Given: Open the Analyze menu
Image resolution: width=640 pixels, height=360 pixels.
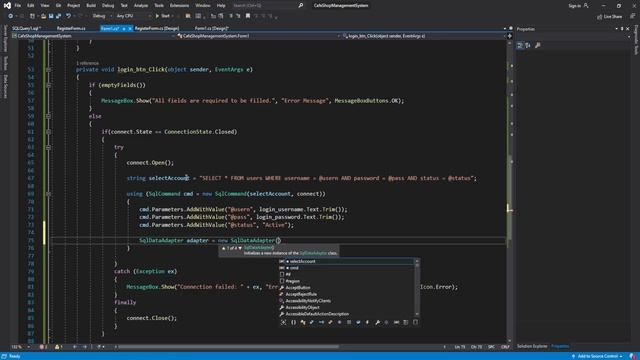Looking at the screenshot, I should pyautogui.click(x=141, y=6).
